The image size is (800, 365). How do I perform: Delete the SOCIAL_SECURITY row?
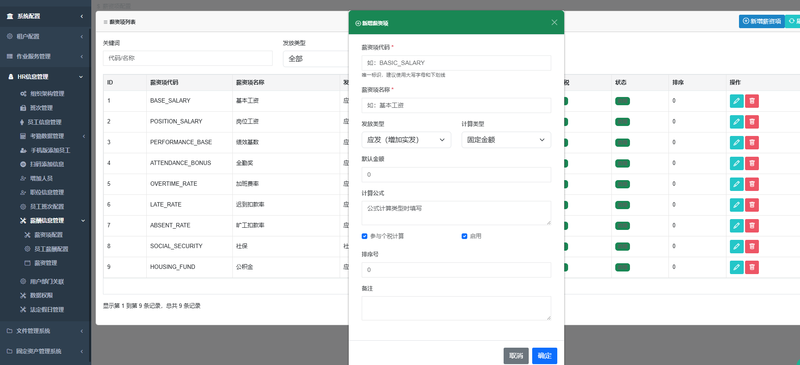(x=752, y=247)
